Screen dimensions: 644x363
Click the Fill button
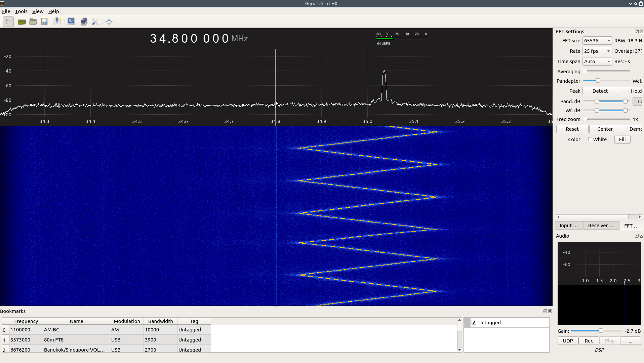[x=622, y=139]
